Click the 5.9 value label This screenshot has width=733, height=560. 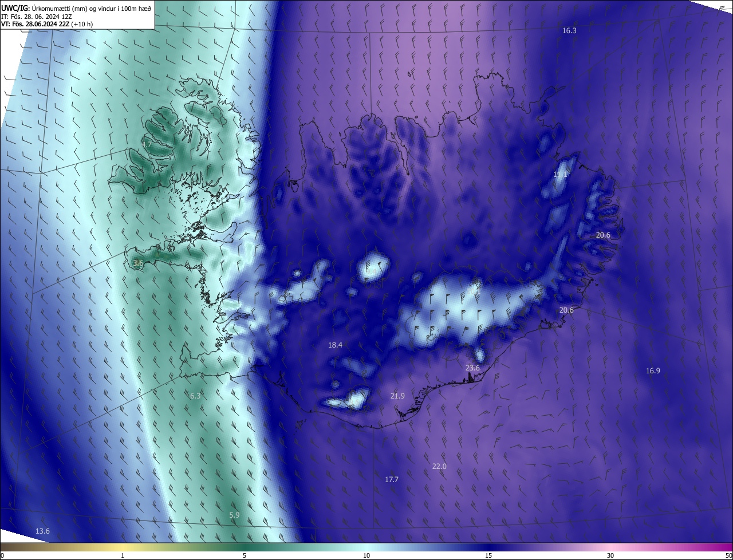[x=234, y=515]
